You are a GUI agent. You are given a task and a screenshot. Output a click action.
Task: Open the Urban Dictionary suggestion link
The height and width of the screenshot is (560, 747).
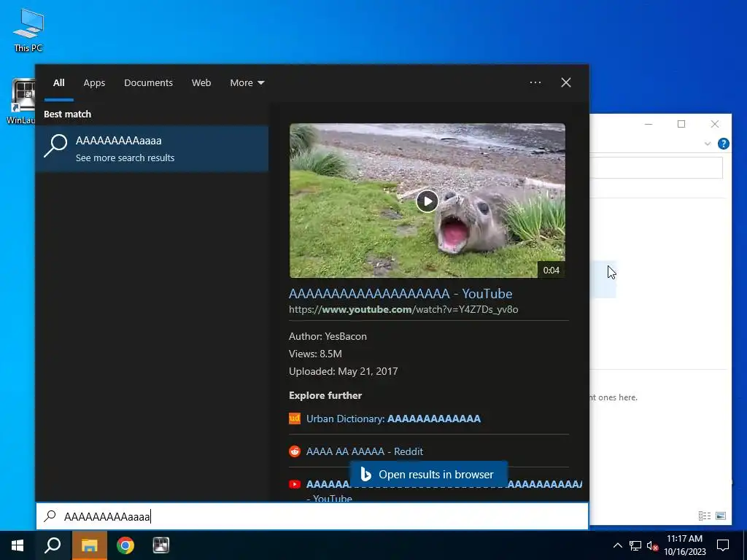[393, 419]
